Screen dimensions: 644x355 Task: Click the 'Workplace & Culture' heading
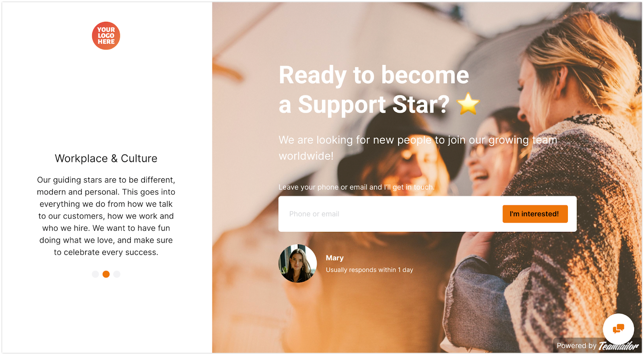tap(106, 159)
